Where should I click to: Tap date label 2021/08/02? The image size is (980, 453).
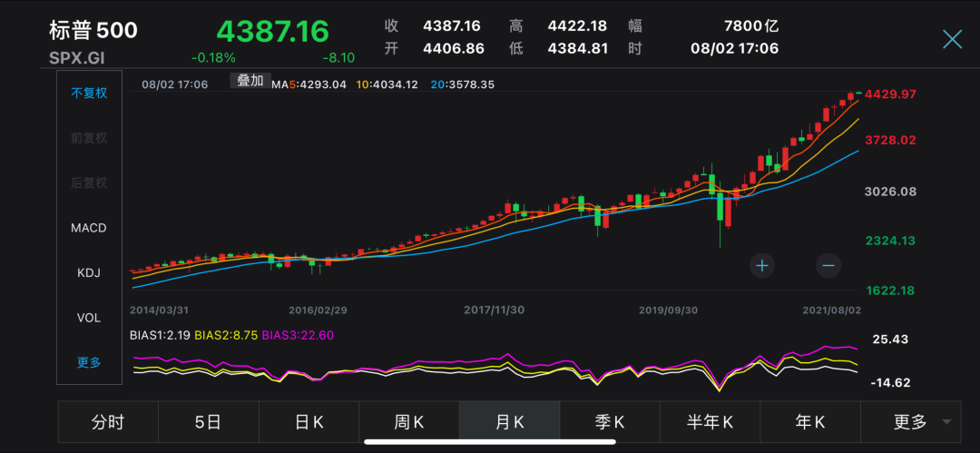click(832, 310)
